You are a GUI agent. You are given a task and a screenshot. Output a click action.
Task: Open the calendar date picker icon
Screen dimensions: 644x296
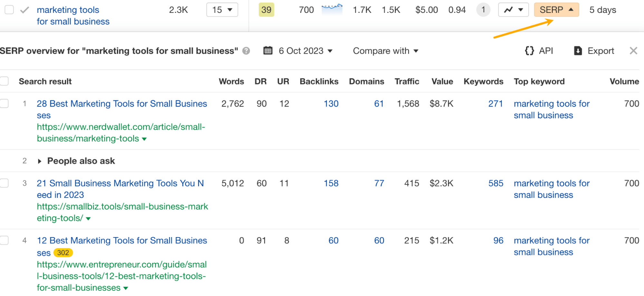pyautogui.click(x=268, y=51)
